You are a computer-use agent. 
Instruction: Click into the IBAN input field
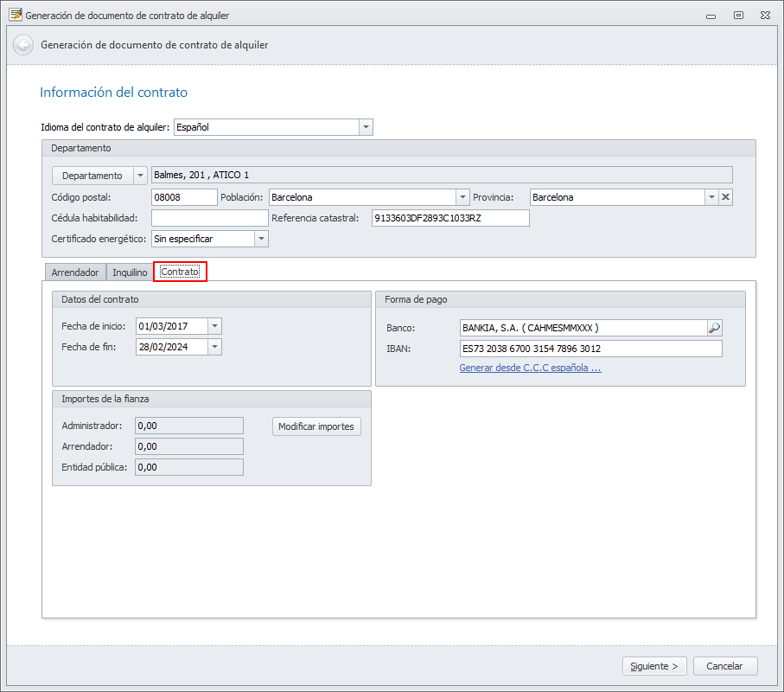pyautogui.click(x=590, y=349)
